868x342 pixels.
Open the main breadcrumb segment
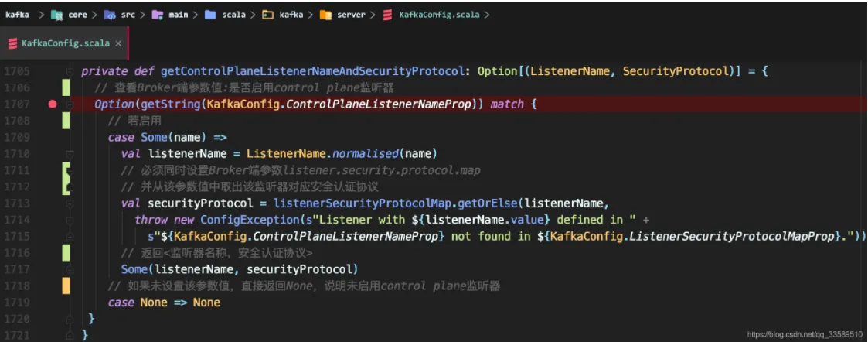179,15
